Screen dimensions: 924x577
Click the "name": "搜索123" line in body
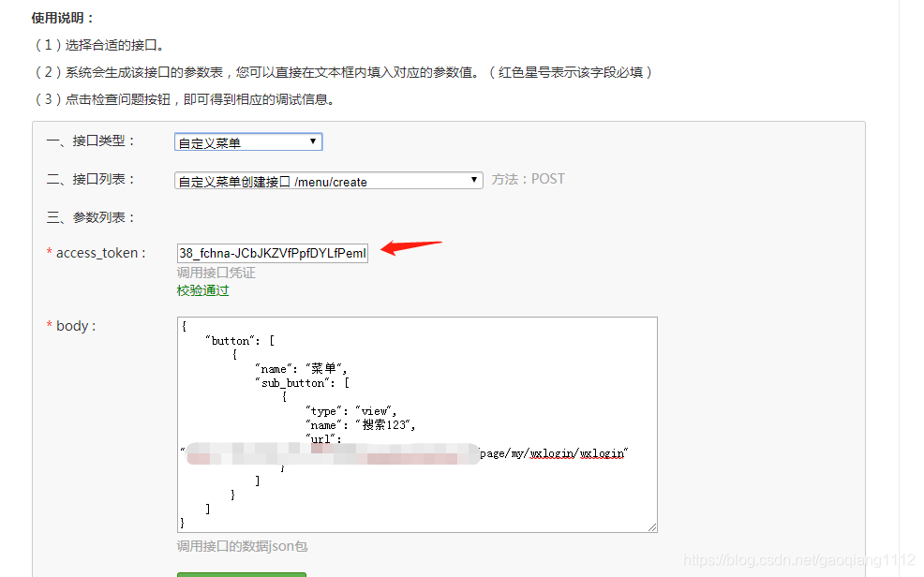[361, 425]
